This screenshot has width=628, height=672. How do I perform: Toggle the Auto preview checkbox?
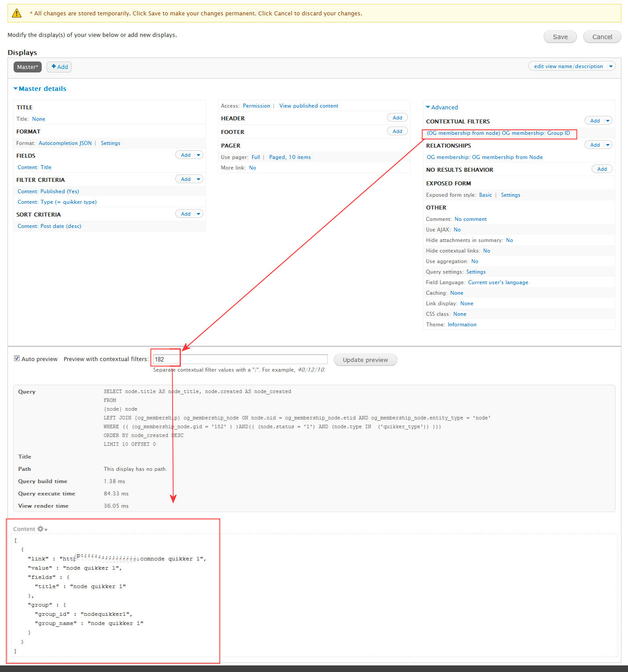pyautogui.click(x=17, y=358)
